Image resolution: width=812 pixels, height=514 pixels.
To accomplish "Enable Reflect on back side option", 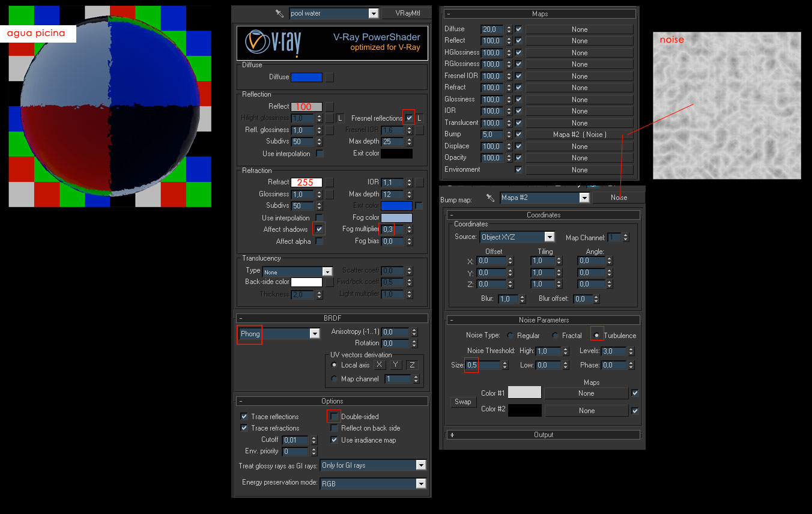I will click(334, 428).
